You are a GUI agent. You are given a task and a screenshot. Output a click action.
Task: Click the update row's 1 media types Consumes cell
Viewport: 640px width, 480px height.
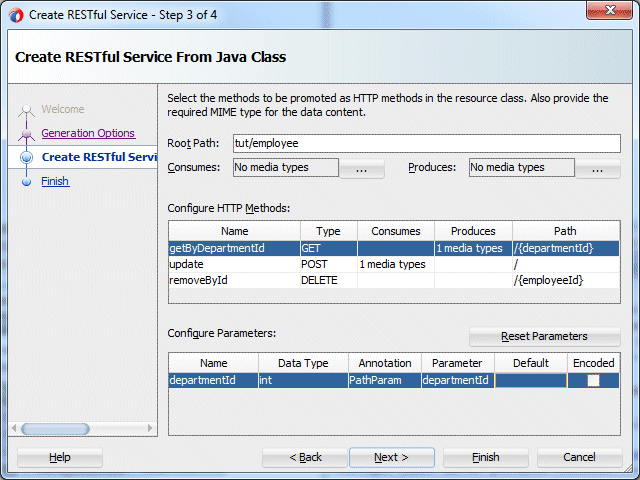pos(396,264)
